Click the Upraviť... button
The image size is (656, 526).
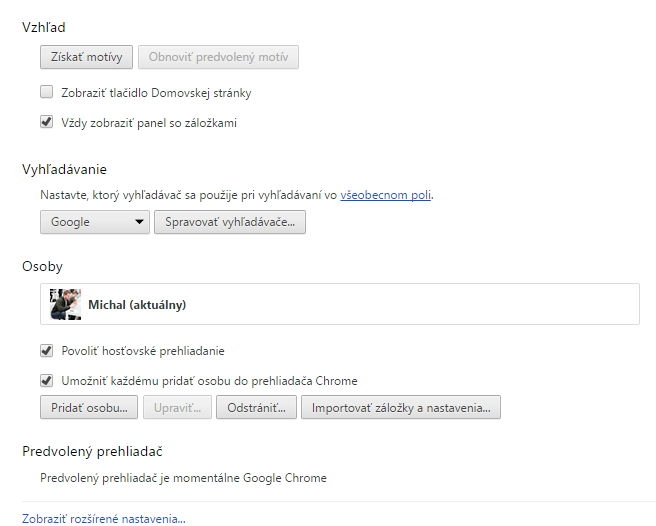coord(179,408)
